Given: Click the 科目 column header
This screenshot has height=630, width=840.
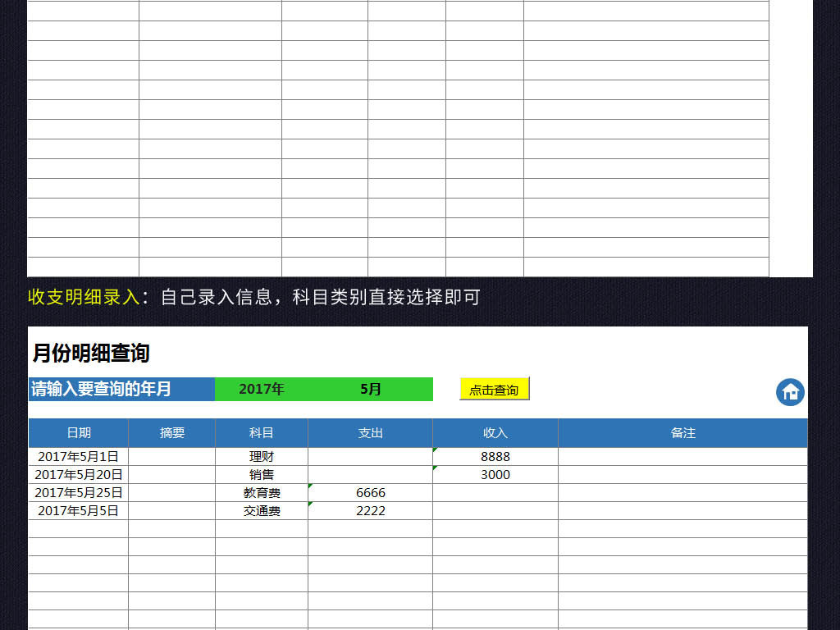Looking at the screenshot, I should click(x=262, y=433).
